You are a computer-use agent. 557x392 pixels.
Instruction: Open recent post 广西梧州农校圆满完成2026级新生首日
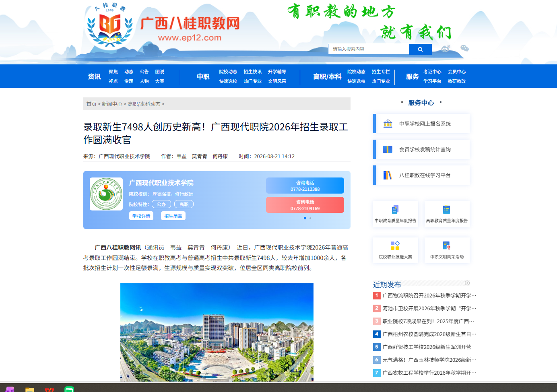pos(429,334)
